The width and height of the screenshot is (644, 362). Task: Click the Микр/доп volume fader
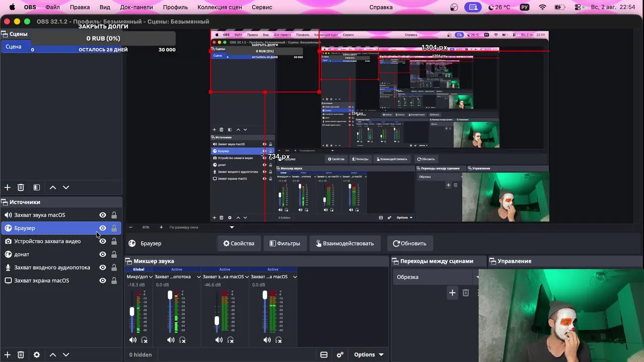click(132, 312)
